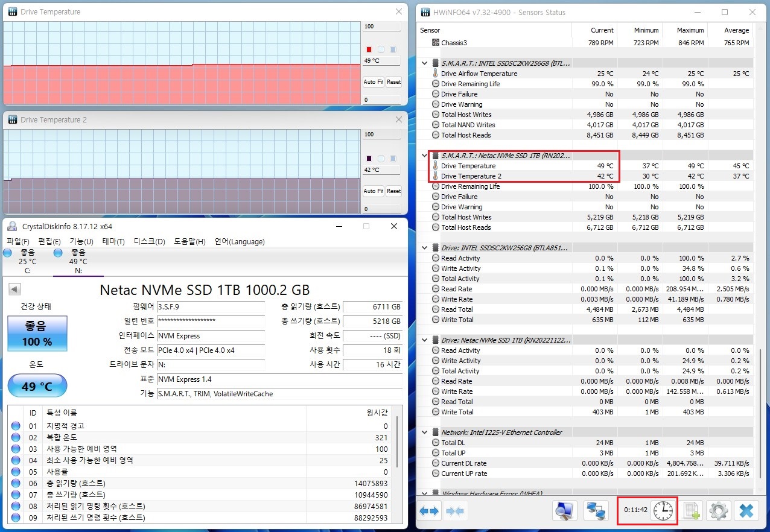Click 49 °C temperature button in CrystalDiskInfo

pos(37,387)
